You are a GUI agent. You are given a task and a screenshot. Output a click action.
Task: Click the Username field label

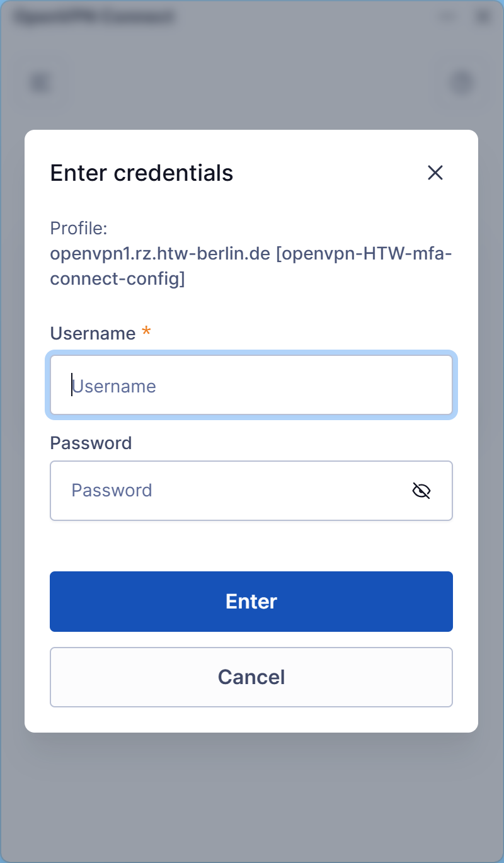click(x=93, y=333)
